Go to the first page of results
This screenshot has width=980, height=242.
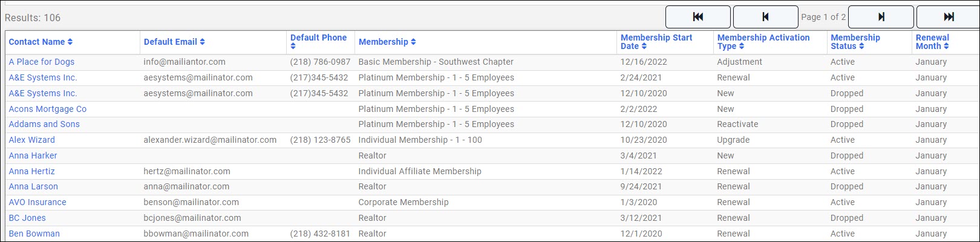697,17
